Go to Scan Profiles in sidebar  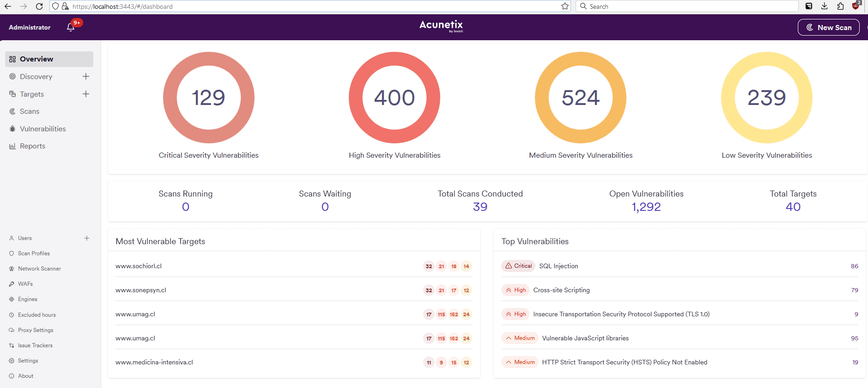click(x=34, y=253)
